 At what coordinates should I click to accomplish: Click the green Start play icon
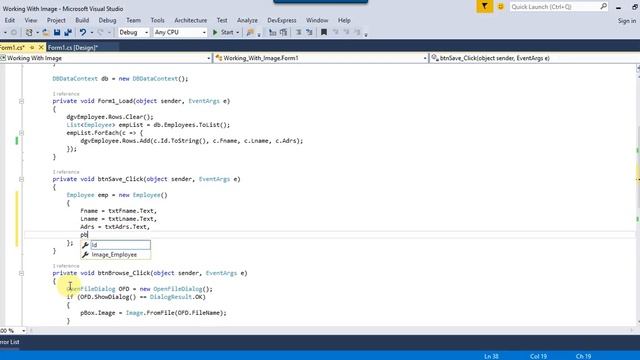click(x=215, y=32)
